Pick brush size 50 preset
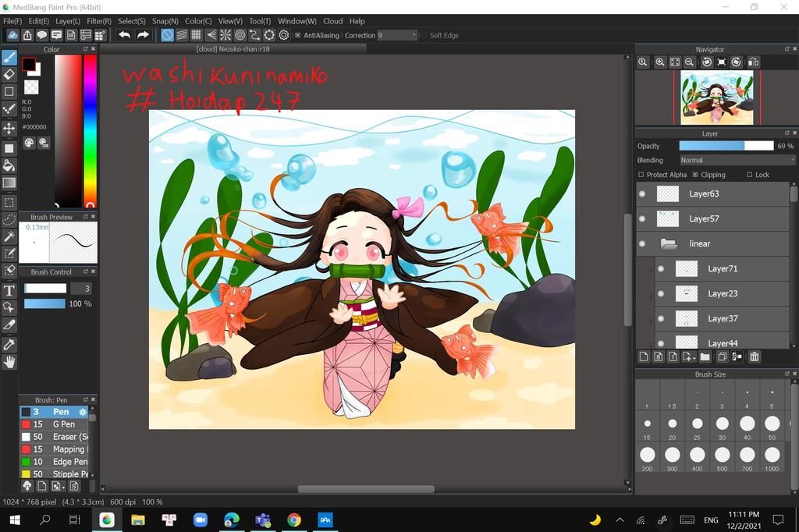Screen dimensions: 799x532 coord(772,427)
